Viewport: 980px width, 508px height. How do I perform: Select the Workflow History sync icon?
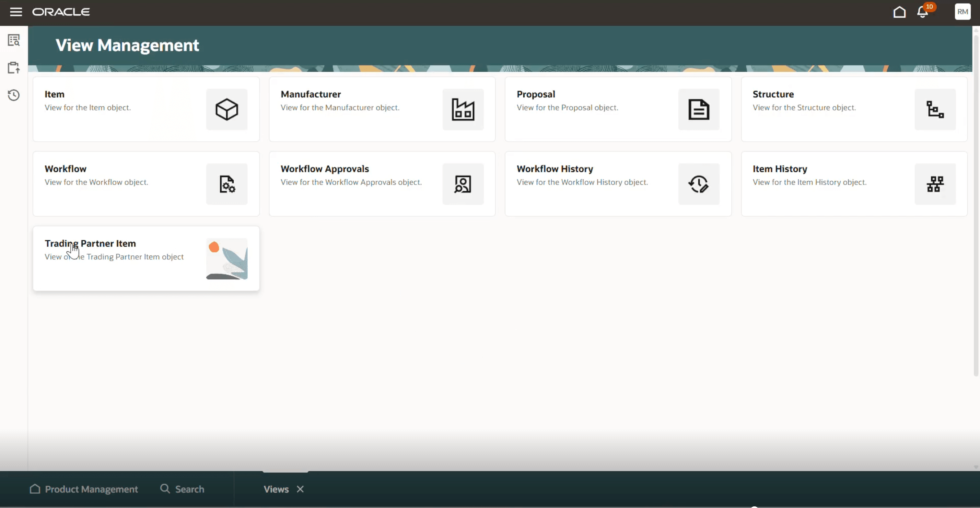(x=699, y=184)
